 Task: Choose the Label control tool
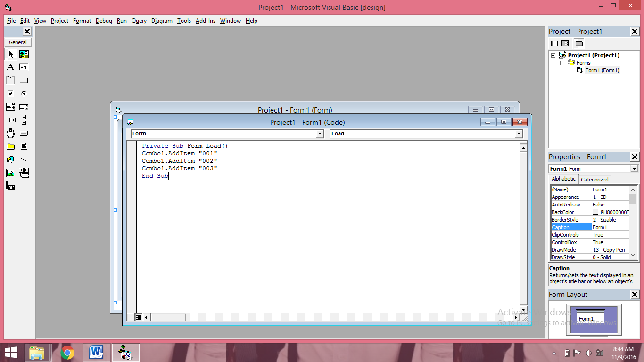(x=11, y=67)
